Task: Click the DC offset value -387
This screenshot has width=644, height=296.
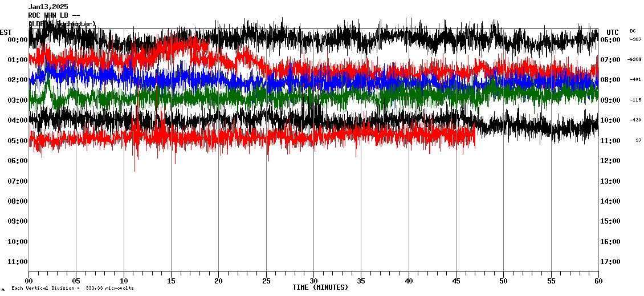Action: [636, 39]
